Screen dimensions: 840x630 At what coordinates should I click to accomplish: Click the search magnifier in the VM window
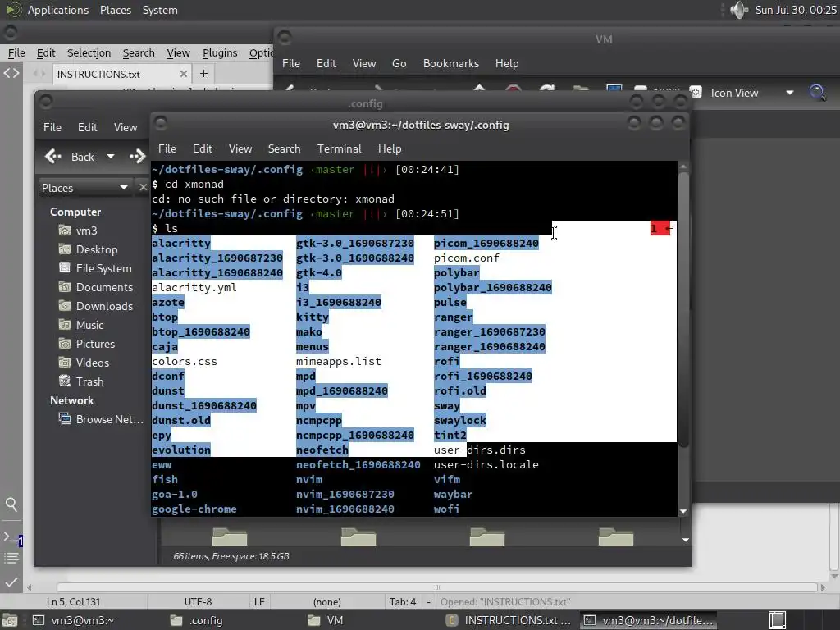pyautogui.click(x=817, y=93)
